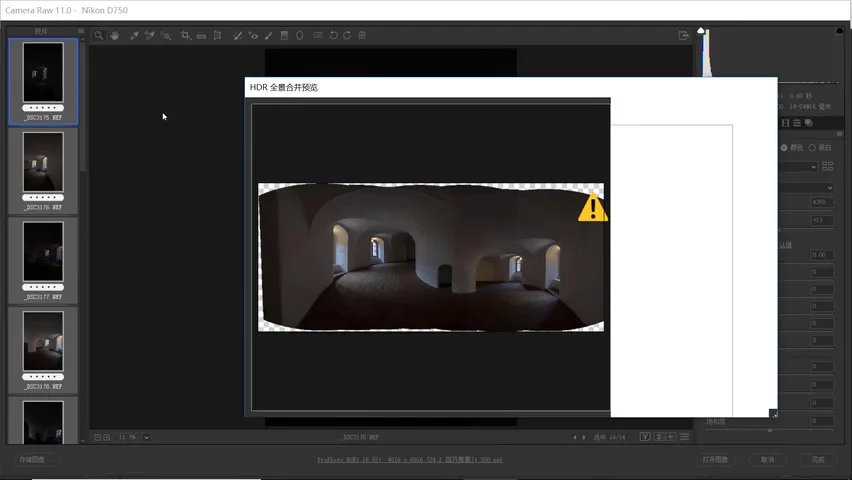Click the exposure value field 0.00
The height and width of the screenshot is (480, 852).
point(822,254)
